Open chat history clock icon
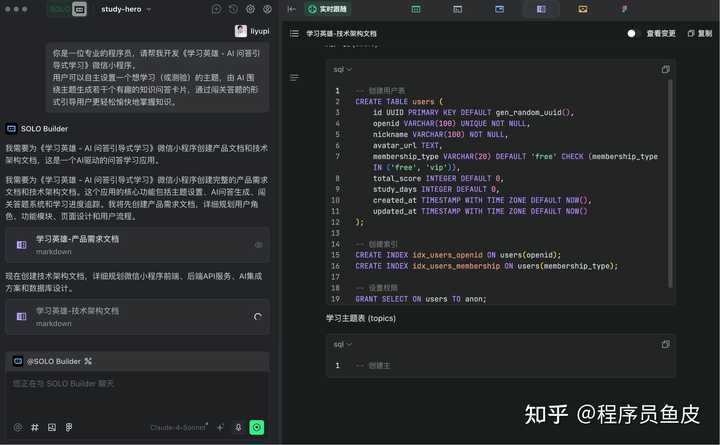720x445 pixels. click(x=234, y=9)
